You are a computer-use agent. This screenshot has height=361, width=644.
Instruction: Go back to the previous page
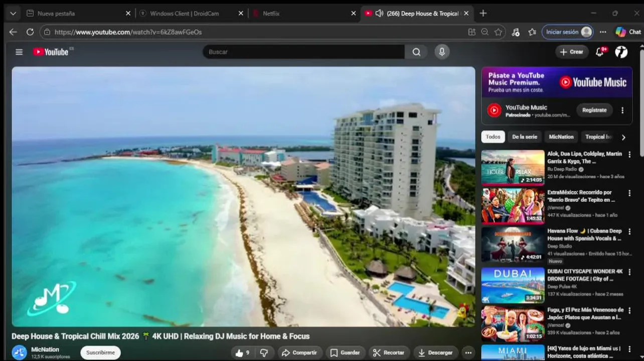(13, 32)
